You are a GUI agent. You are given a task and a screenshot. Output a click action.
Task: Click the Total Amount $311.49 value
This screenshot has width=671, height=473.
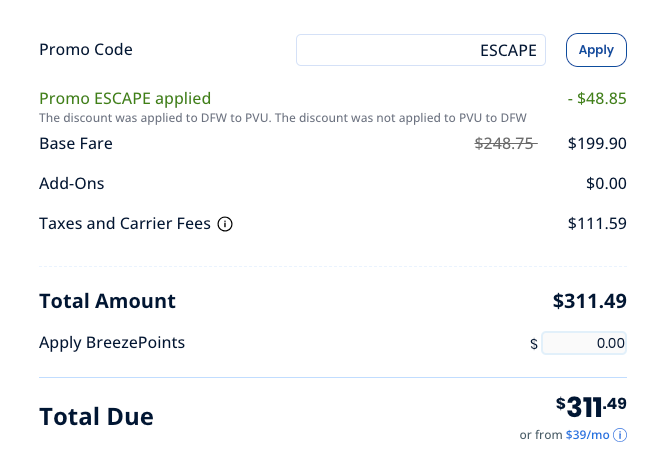pos(589,301)
